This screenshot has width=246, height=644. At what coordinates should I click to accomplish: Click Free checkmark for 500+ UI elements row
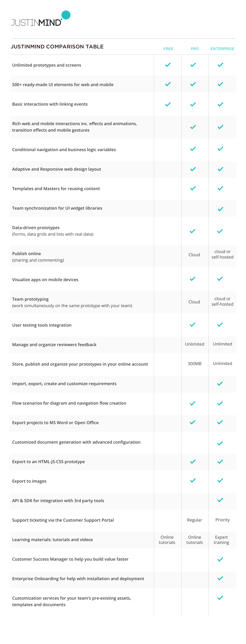coord(168,84)
